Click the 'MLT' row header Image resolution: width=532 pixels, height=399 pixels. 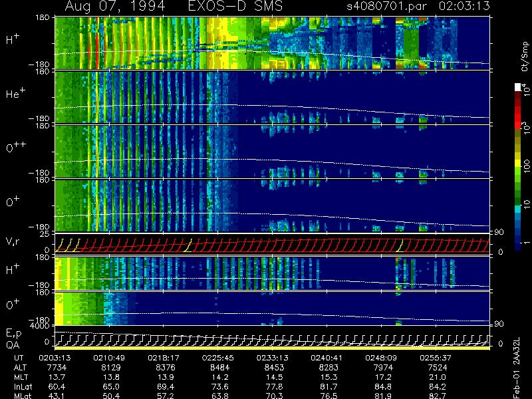(21, 377)
